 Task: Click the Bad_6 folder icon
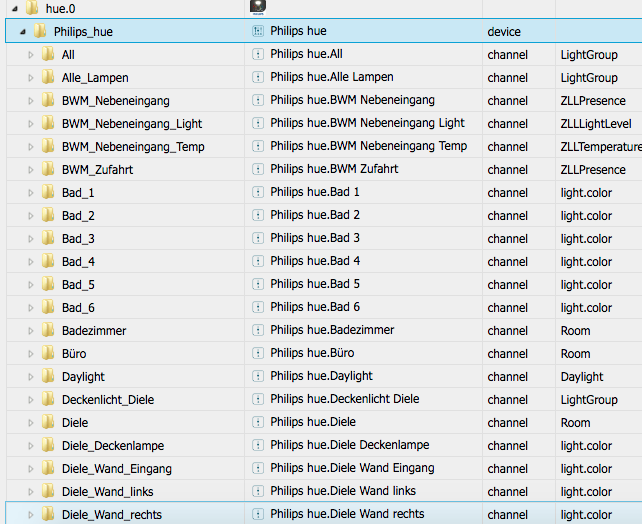pyautogui.click(x=48, y=307)
